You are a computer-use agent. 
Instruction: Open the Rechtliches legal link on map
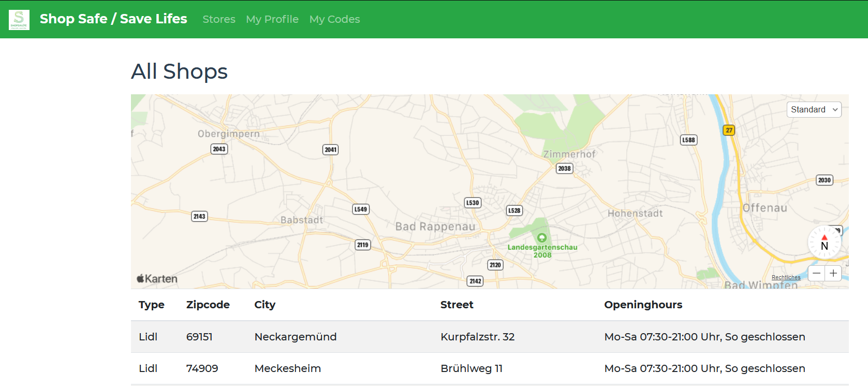786,277
